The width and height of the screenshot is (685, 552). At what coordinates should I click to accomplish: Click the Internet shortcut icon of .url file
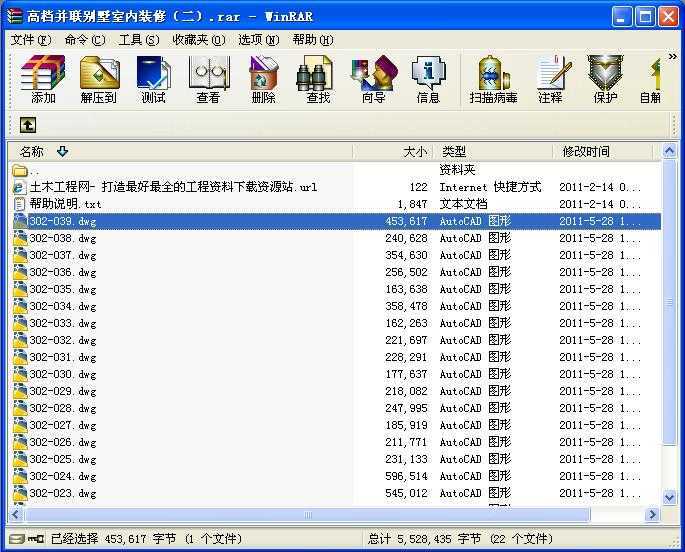pyautogui.click(x=19, y=187)
